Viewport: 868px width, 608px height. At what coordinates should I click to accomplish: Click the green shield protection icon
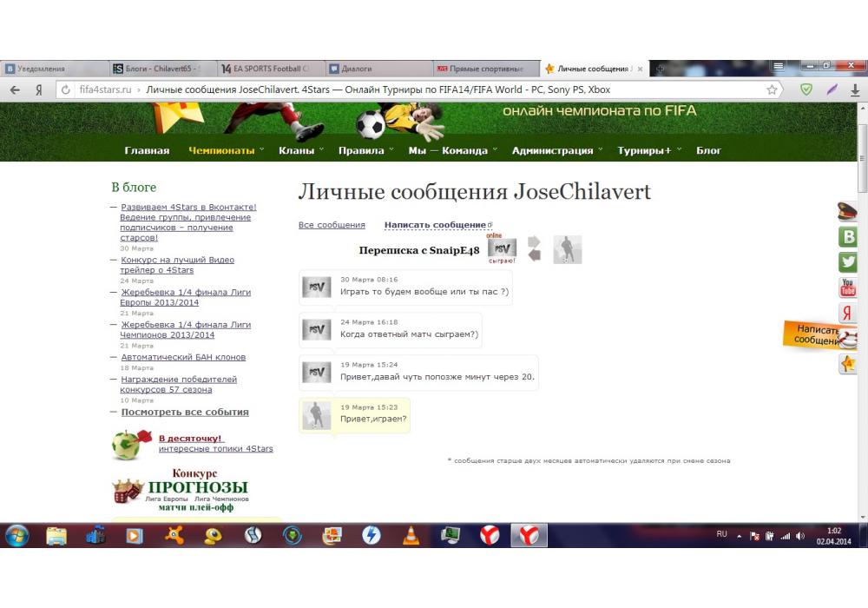[806, 89]
